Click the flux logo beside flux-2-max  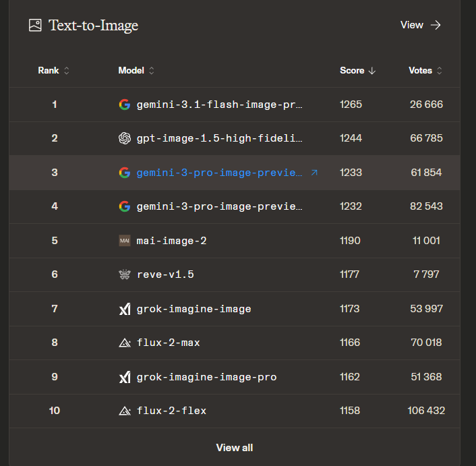click(124, 343)
